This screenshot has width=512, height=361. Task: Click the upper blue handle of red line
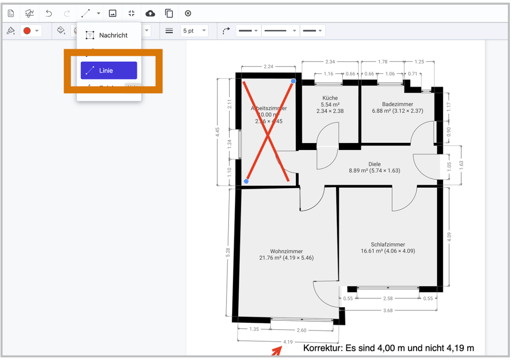pyautogui.click(x=293, y=81)
